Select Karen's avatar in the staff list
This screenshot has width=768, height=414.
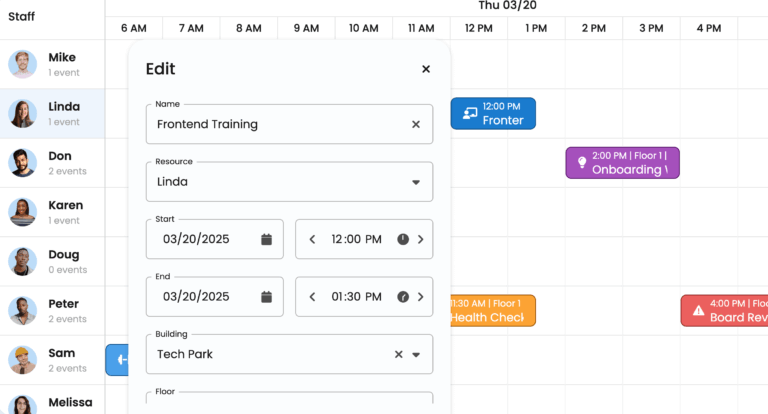tap(23, 212)
